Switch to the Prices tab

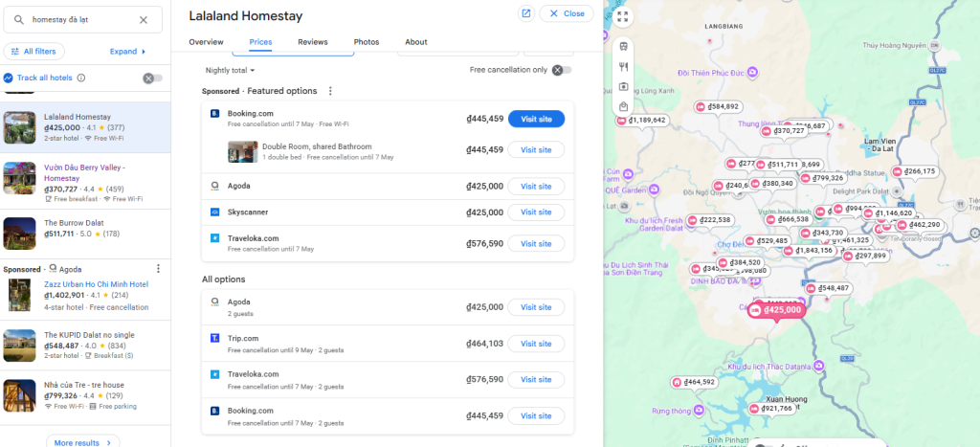(x=260, y=42)
